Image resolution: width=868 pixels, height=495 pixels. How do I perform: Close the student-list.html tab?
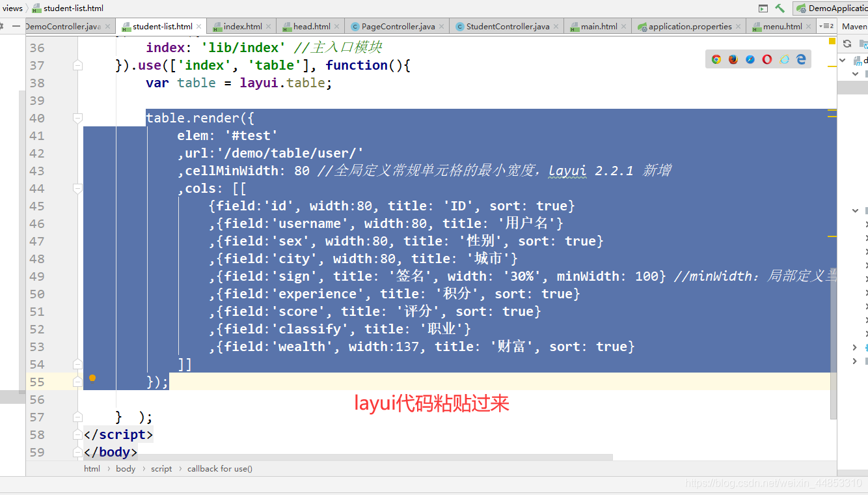click(x=198, y=27)
